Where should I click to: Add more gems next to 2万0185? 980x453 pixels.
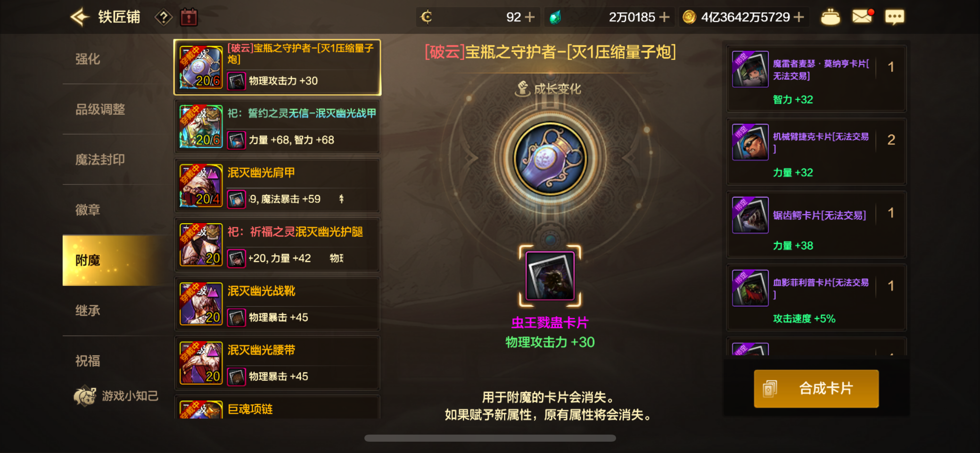click(664, 17)
